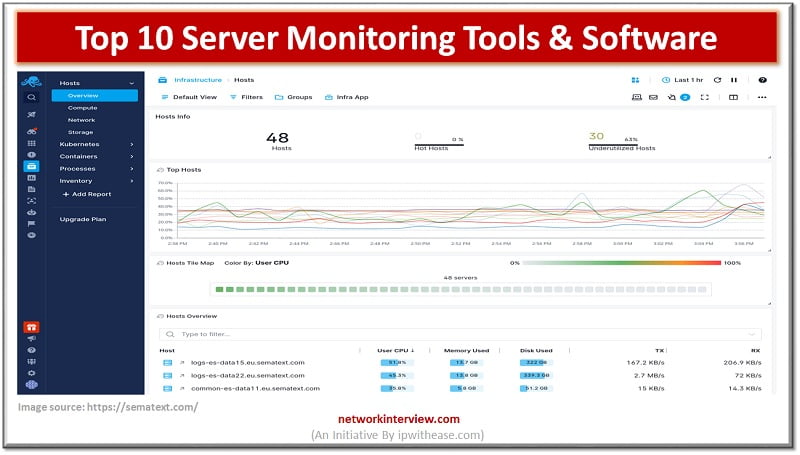Click the chart dashboard icon in sidebar
Image resolution: width=800 pixels, height=455 pixels.
point(32,178)
